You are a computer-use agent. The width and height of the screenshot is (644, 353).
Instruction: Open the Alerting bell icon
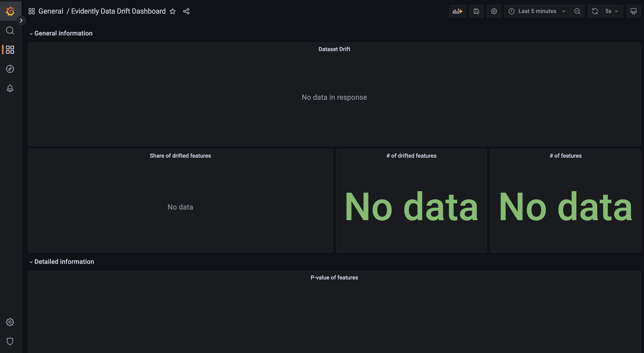point(10,88)
